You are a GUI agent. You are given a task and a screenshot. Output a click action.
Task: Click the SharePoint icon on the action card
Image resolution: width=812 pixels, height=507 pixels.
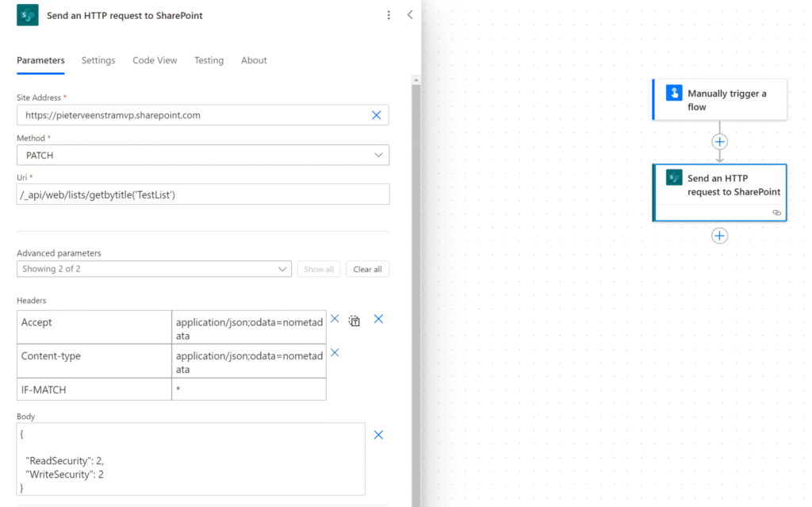(x=674, y=177)
